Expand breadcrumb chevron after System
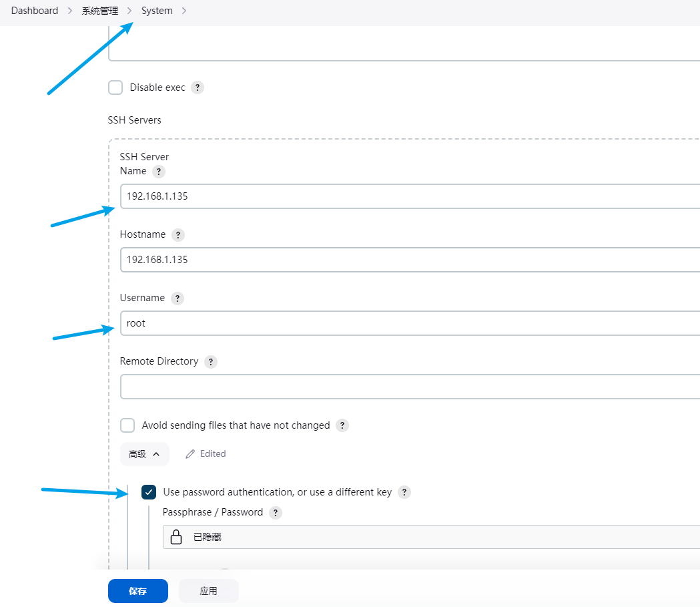700x607 pixels. (x=184, y=11)
